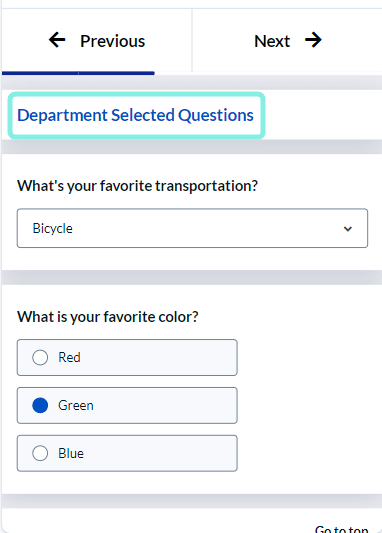The width and height of the screenshot is (382, 533).
Task: Click the Bicycle value in the combo box
Action: tap(52, 228)
